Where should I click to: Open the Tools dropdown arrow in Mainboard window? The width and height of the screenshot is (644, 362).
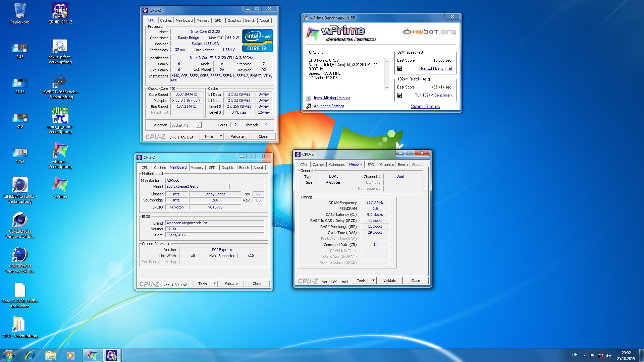pyautogui.click(x=215, y=284)
